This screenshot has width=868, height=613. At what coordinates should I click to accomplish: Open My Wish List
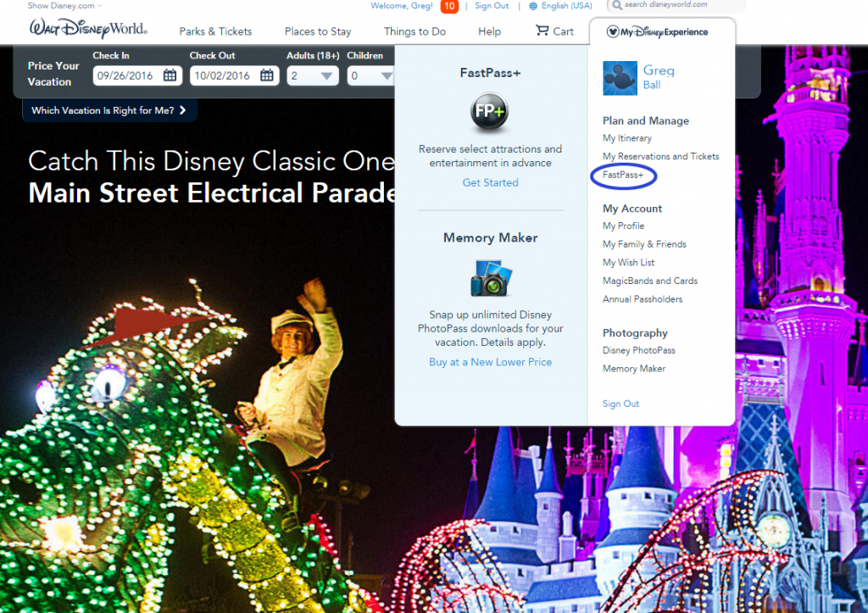pos(628,263)
